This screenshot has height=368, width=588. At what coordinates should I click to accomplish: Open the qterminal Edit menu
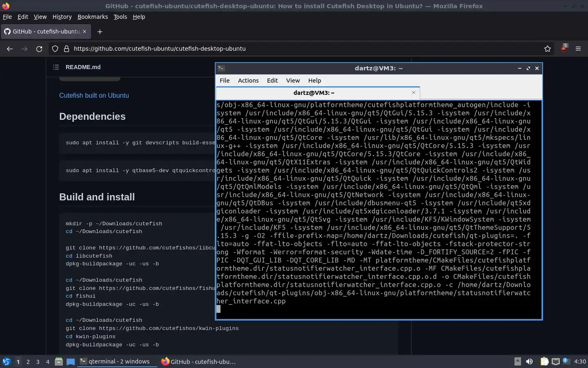pos(272,81)
